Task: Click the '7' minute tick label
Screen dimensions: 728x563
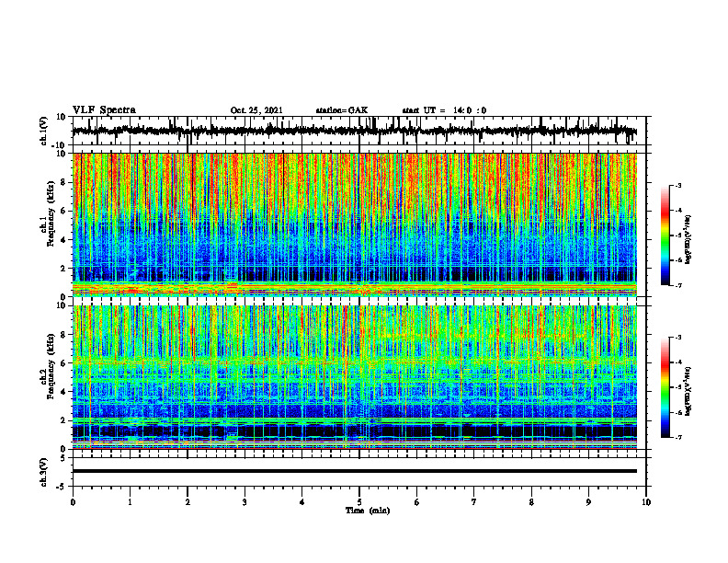Action: coord(474,502)
